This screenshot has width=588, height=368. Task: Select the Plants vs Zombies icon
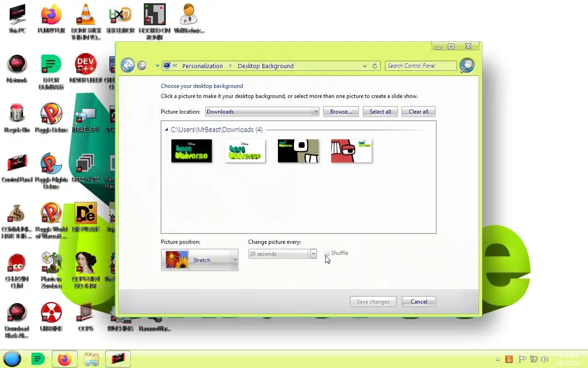[x=51, y=270]
